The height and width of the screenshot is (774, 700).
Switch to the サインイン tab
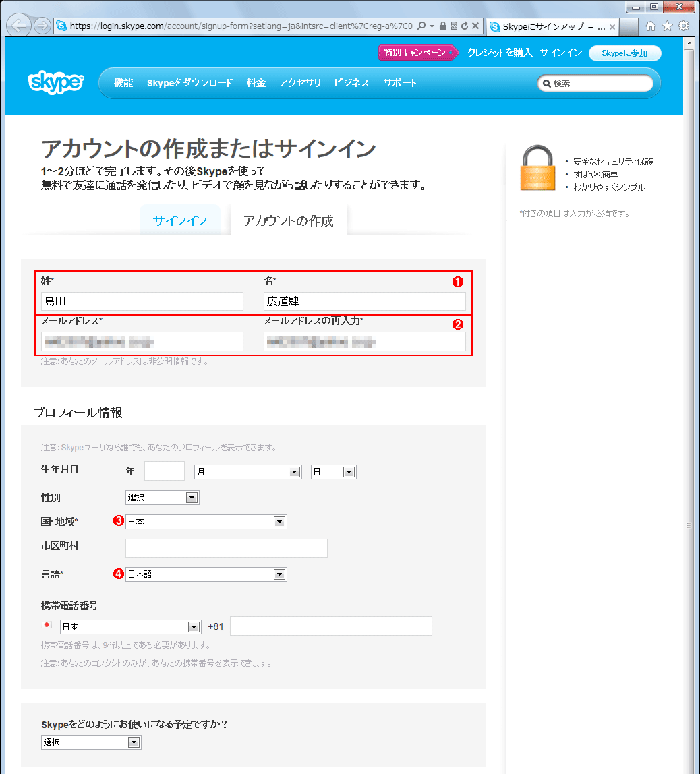pyautogui.click(x=179, y=220)
